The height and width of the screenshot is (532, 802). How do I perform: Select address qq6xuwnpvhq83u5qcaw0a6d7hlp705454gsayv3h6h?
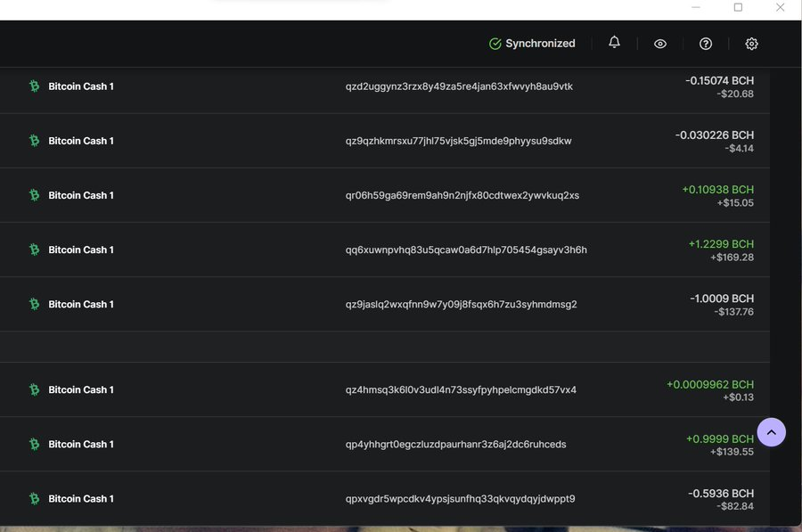(466, 250)
